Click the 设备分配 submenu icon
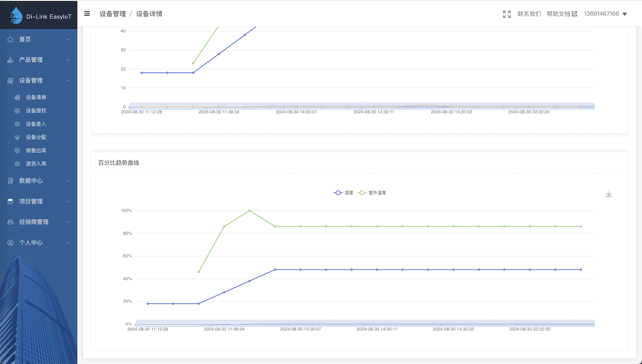642x364 pixels. tap(17, 137)
